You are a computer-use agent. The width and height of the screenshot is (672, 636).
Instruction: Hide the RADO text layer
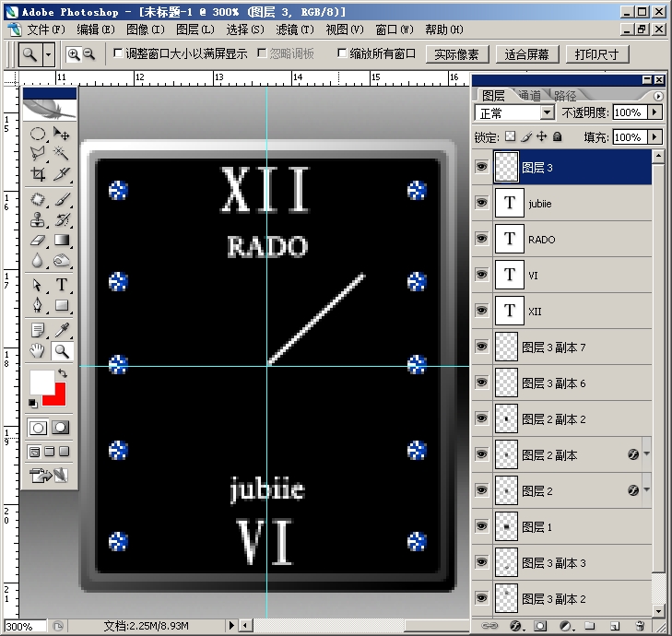pyautogui.click(x=482, y=239)
